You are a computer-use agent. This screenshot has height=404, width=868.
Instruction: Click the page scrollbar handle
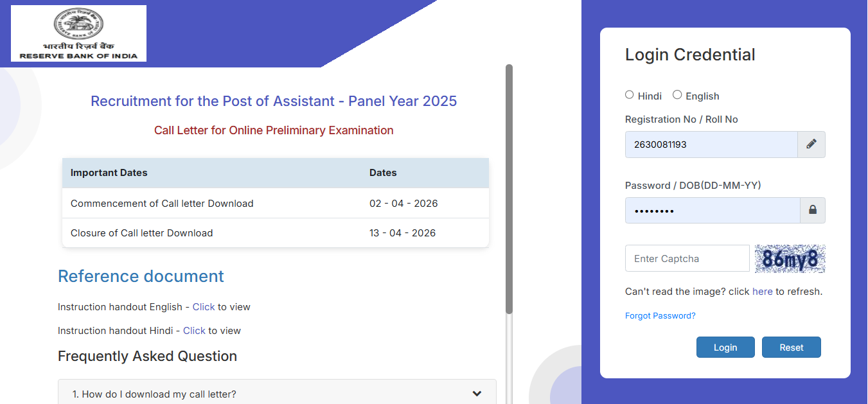pos(510,186)
